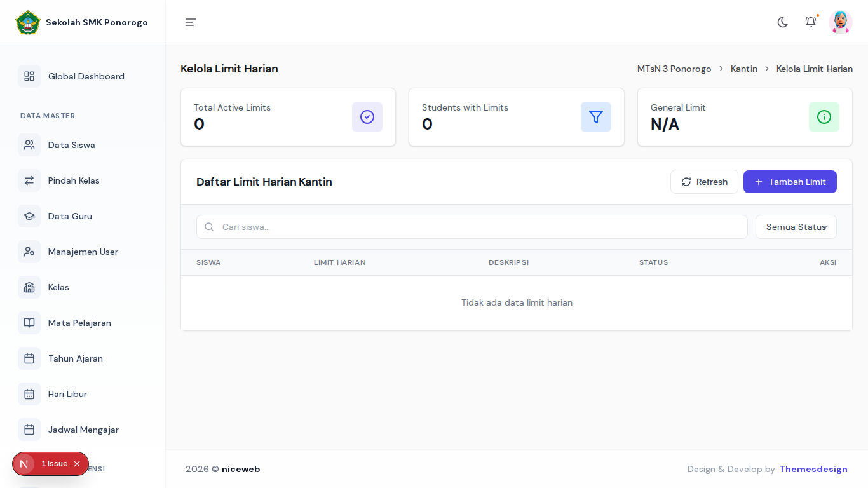Toggle dark mode with moon icon
This screenshot has height=488, width=868.
tap(783, 22)
